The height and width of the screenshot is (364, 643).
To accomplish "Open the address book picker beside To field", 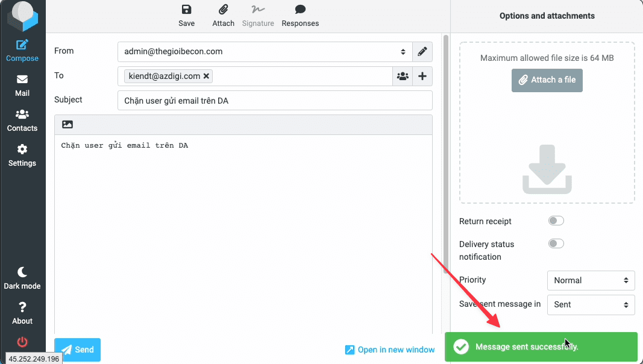I will [x=402, y=76].
